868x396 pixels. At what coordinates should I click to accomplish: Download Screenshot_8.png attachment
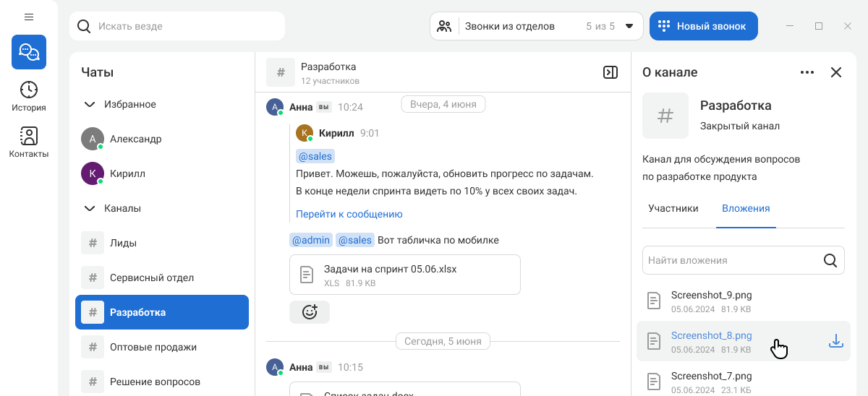(x=835, y=341)
